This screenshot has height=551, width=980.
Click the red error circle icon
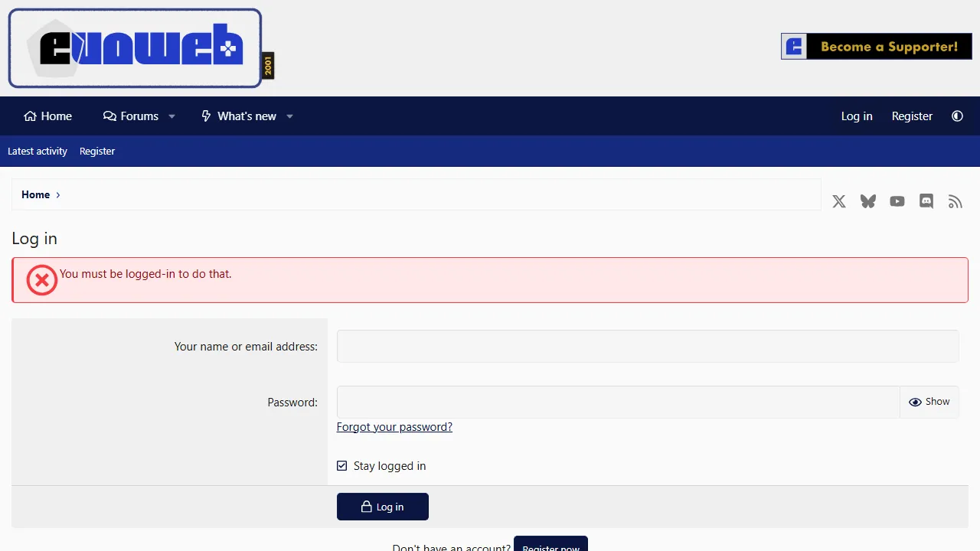[x=41, y=280]
